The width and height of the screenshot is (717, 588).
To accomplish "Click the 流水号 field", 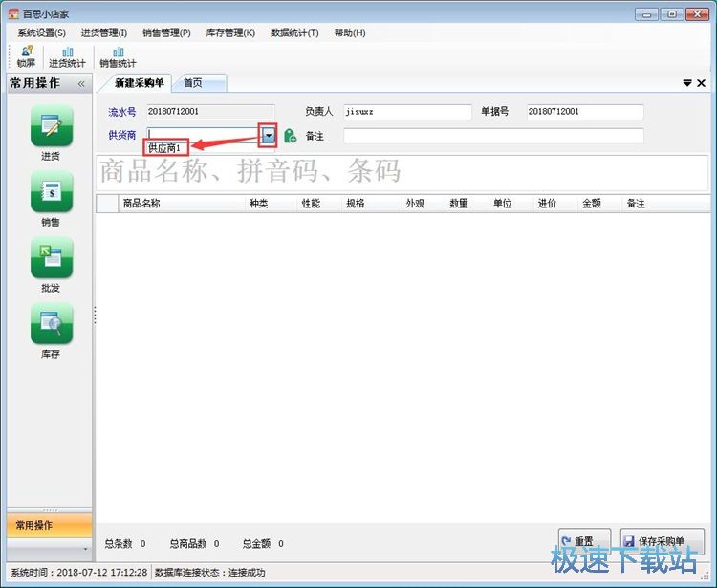I will (211, 112).
